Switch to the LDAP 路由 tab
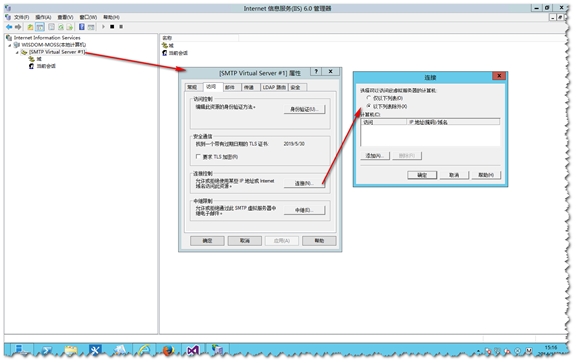576x363 pixels. [x=274, y=87]
